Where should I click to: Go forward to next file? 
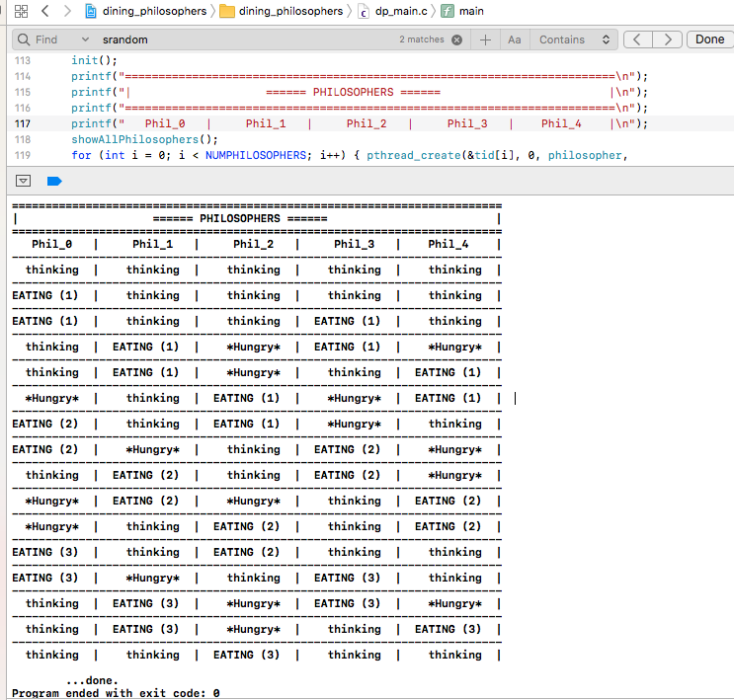pyautogui.click(x=65, y=11)
